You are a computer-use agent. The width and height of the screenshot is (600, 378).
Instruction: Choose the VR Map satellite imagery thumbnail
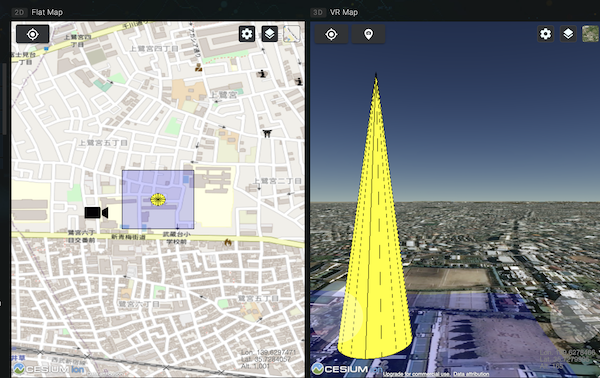[591, 34]
